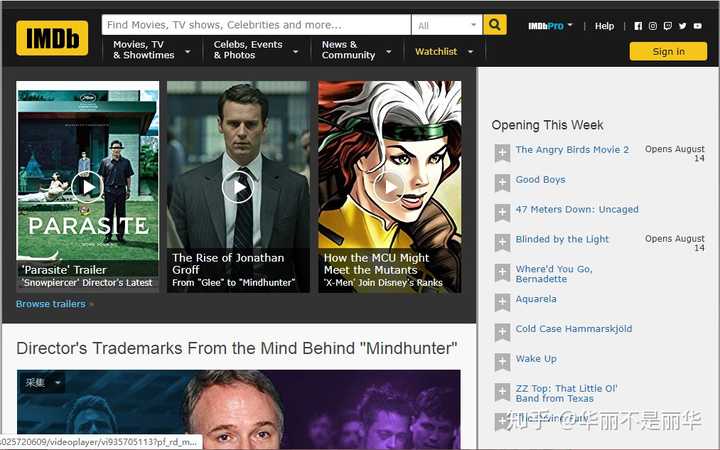Click the Browse trailers link

[51, 304]
